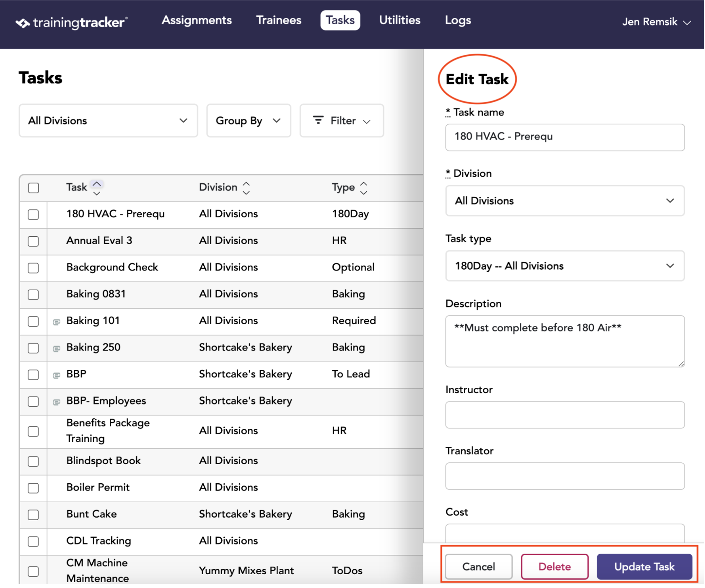
Task: Click the Task name input field
Action: click(x=565, y=137)
